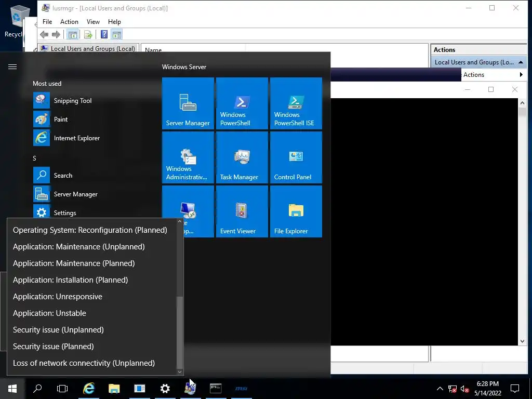Screen dimensions: 532x399
Task: Click reason list scrollbar thumb
Action: point(180,332)
